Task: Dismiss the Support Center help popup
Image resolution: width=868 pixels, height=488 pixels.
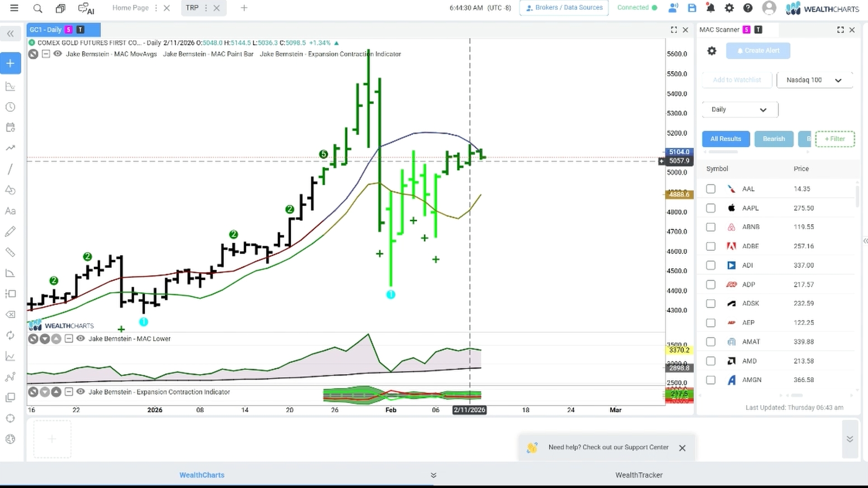Action: tap(682, 448)
